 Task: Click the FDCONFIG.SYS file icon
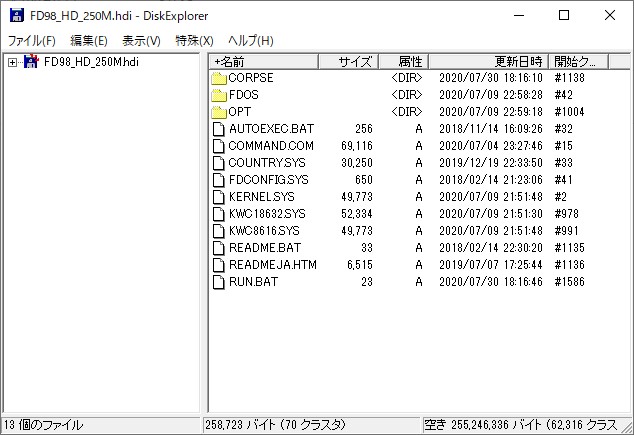tap(219, 180)
